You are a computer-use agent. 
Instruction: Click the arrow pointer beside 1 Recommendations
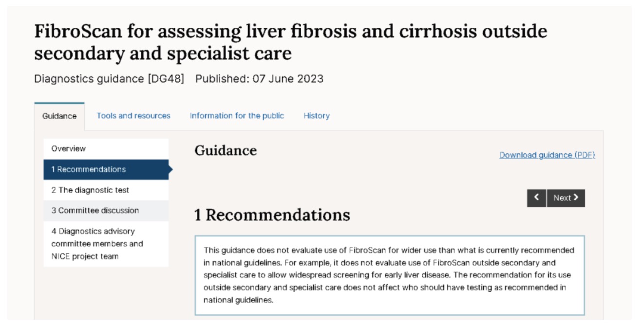coord(170,169)
